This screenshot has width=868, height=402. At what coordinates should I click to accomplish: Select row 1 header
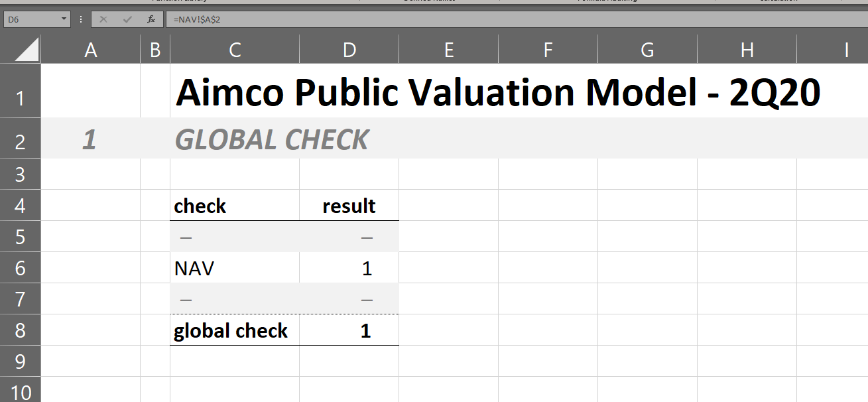coord(20,91)
